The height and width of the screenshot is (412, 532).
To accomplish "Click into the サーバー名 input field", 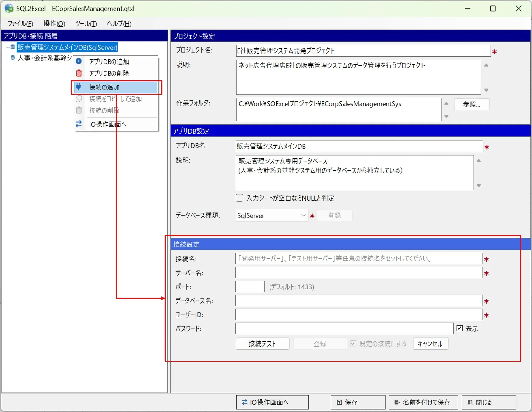I will point(359,273).
